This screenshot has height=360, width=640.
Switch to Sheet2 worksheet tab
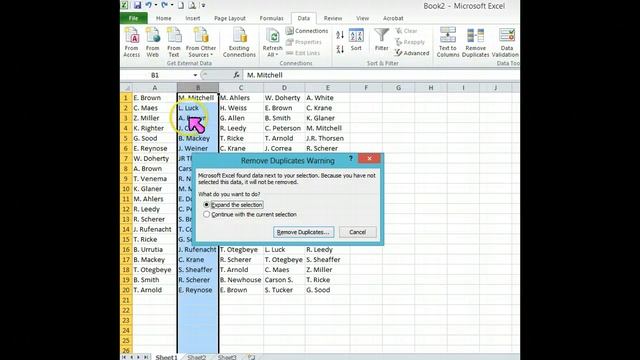(x=197, y=357)
